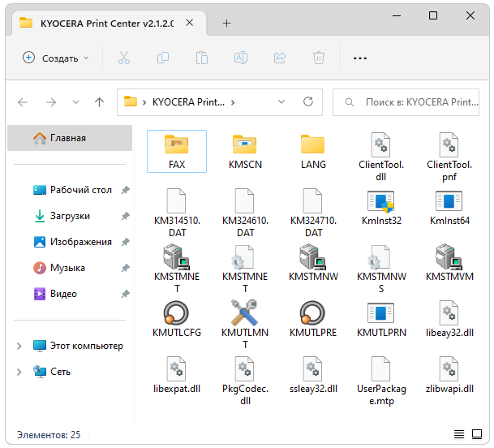Go forward with the right arrow
The image size is (494, 448).
(x=51, y=102)
